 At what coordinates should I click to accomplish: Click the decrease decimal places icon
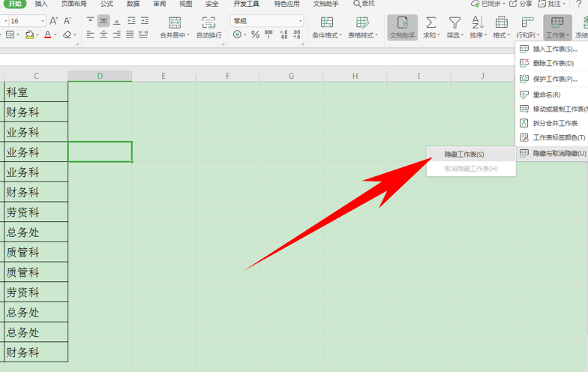pyautogui.click(x=297, y=34)
